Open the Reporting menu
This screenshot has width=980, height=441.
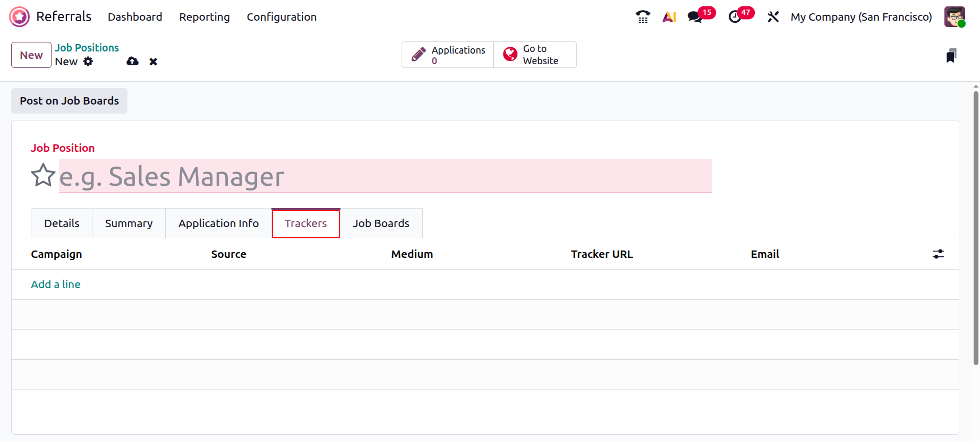pyautogui.click(x=204, y=17)
